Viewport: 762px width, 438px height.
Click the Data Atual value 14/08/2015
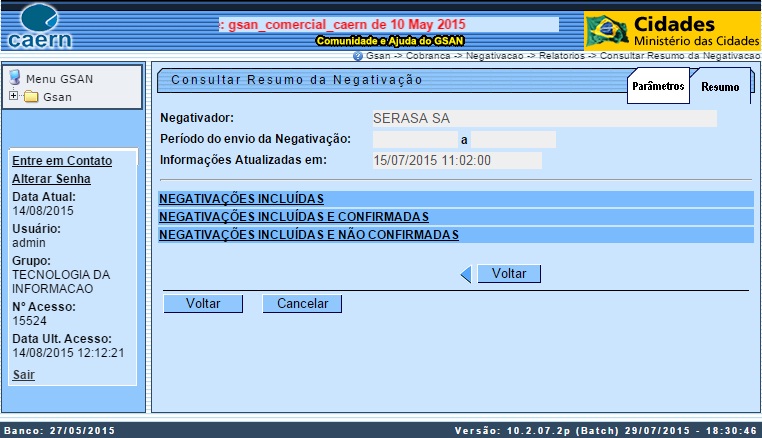pos(43,211)
